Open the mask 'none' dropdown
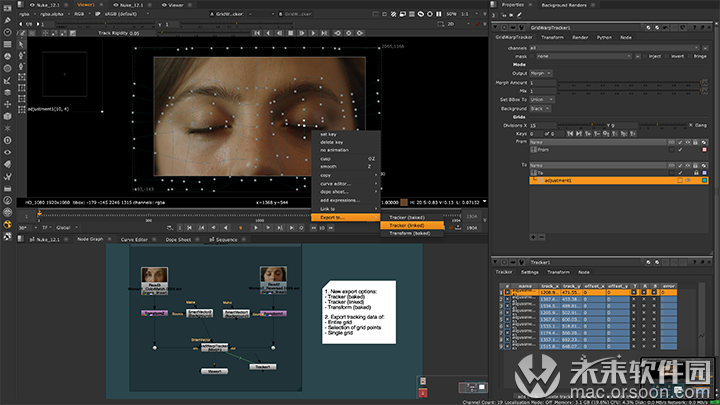 click(x=584, y=56)
